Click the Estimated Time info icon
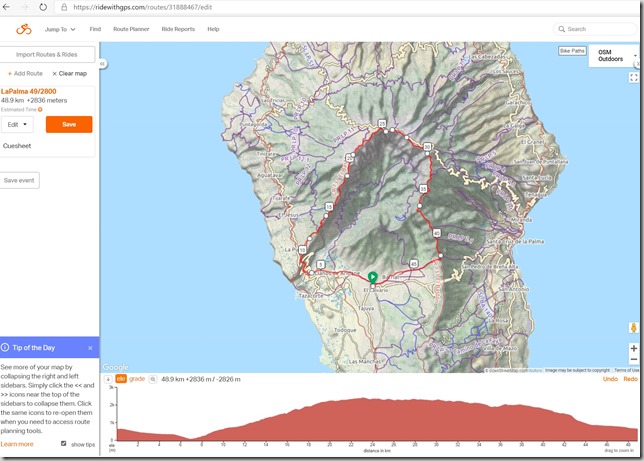This screenshot has height=461, width=644. pos(40,109)
